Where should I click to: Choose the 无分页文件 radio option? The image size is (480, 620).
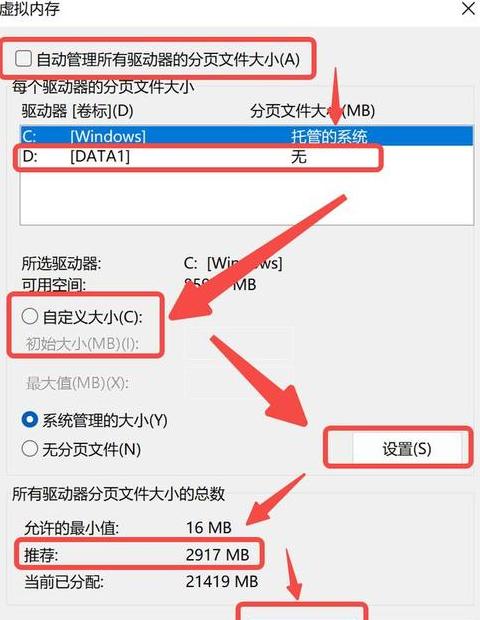coord(30,449)
